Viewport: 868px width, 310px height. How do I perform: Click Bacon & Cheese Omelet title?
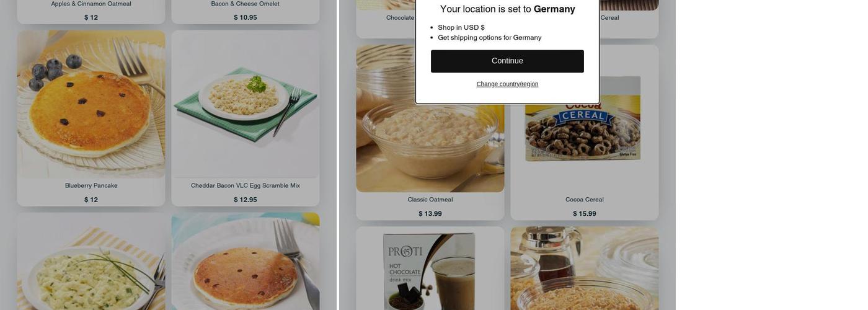coord(246,4)
